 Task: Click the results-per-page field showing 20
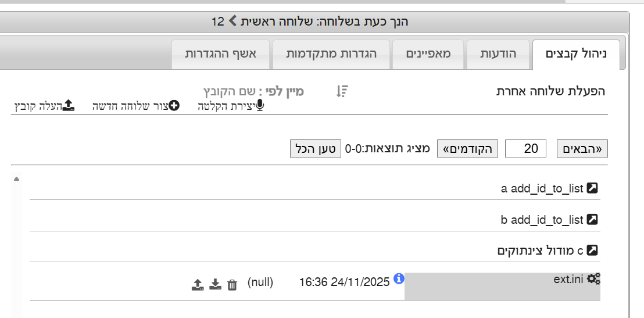pos(526,149)
